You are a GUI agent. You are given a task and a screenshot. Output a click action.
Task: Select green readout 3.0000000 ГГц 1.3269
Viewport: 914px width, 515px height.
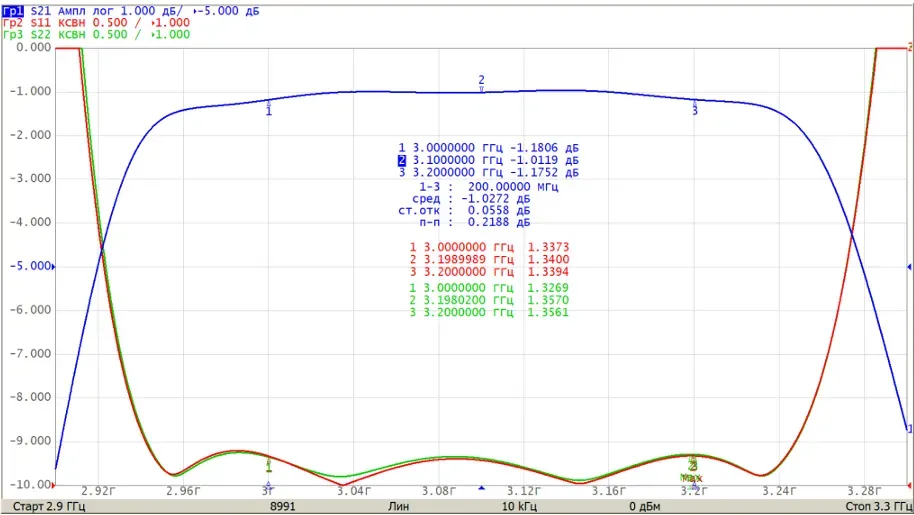point(488,288)
